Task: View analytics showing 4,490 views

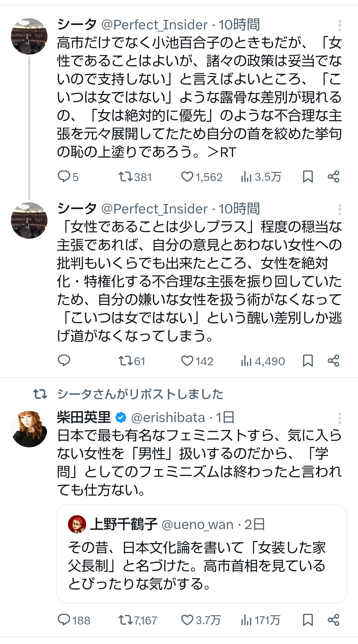Action: (263, 361)
